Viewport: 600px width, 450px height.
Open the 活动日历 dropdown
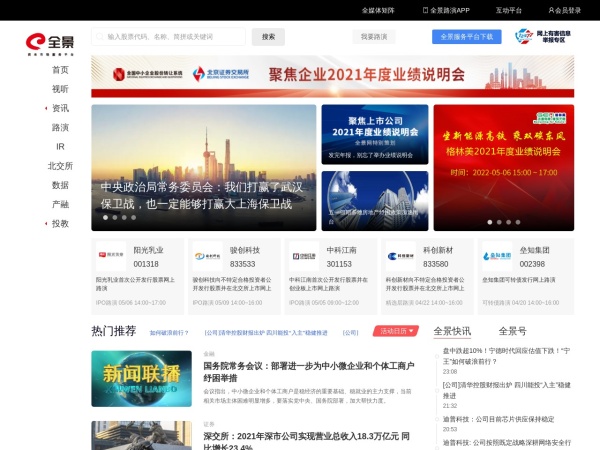[395, 331]
